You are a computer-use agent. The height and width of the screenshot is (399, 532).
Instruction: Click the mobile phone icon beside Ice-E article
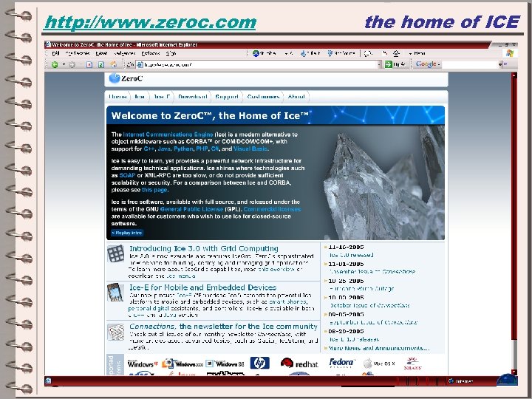tap(115, 292)
